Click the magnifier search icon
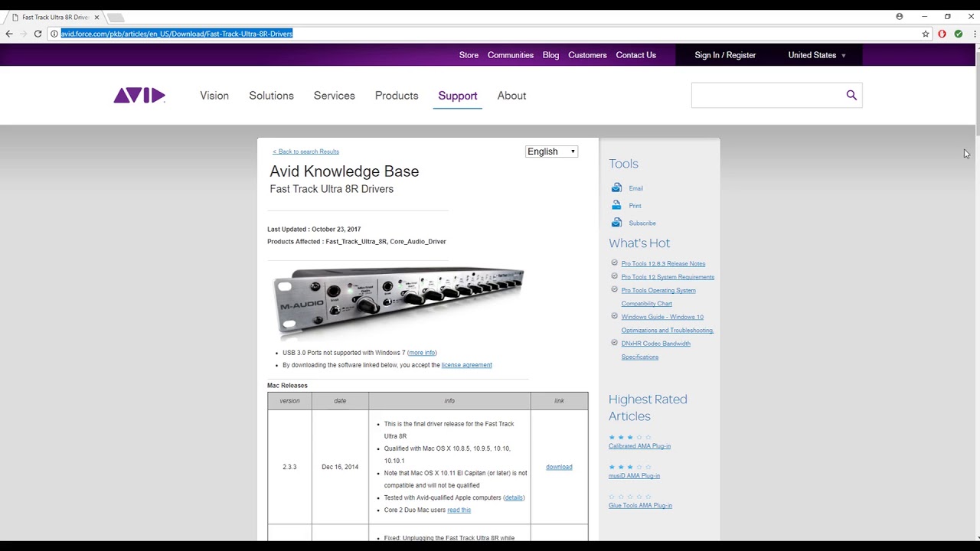This screenshot has height=551, width=980. [851, 95]
